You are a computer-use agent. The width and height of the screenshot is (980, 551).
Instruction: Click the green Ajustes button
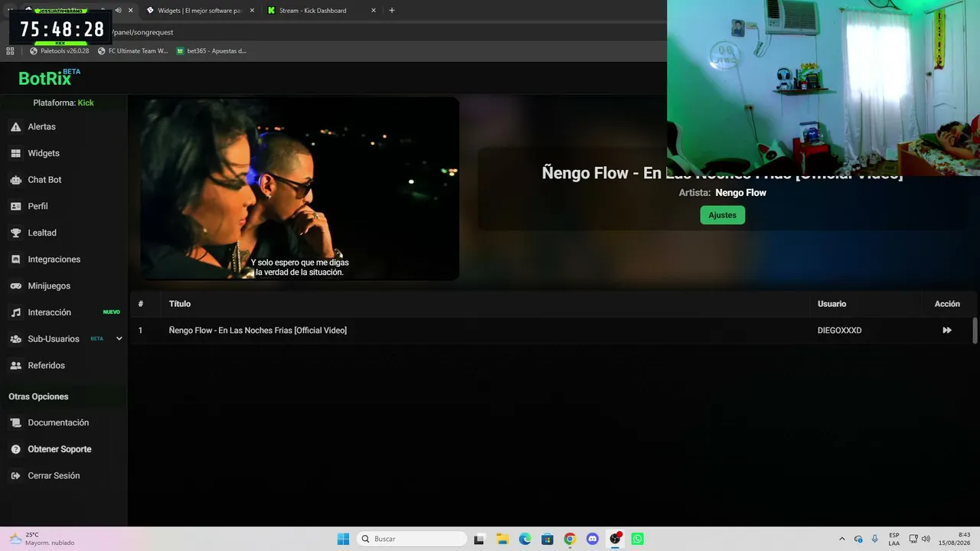[x=723, y=215]
